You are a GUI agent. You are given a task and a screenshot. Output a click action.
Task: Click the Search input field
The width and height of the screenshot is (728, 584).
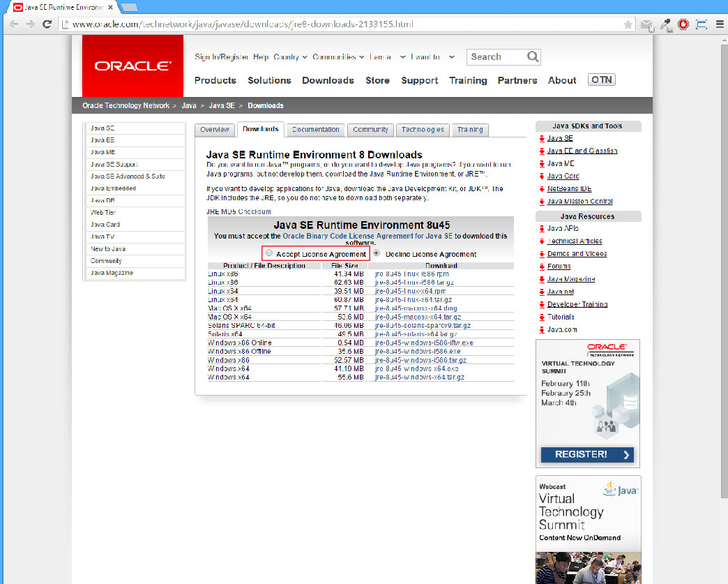496,57
